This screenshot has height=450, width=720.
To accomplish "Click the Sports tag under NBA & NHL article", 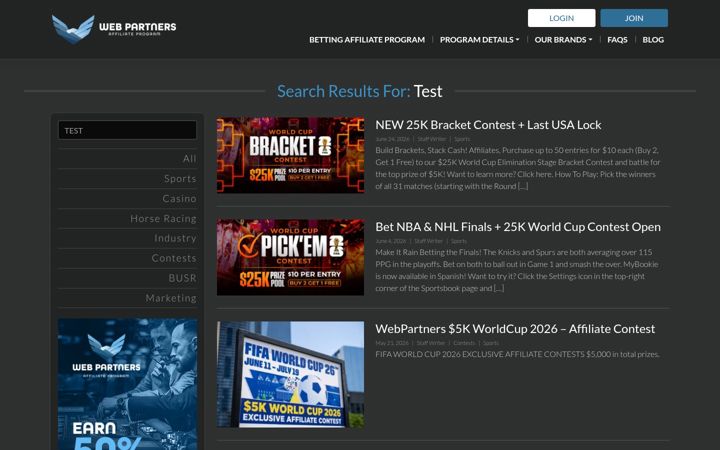I will click(x=459, y=241).
